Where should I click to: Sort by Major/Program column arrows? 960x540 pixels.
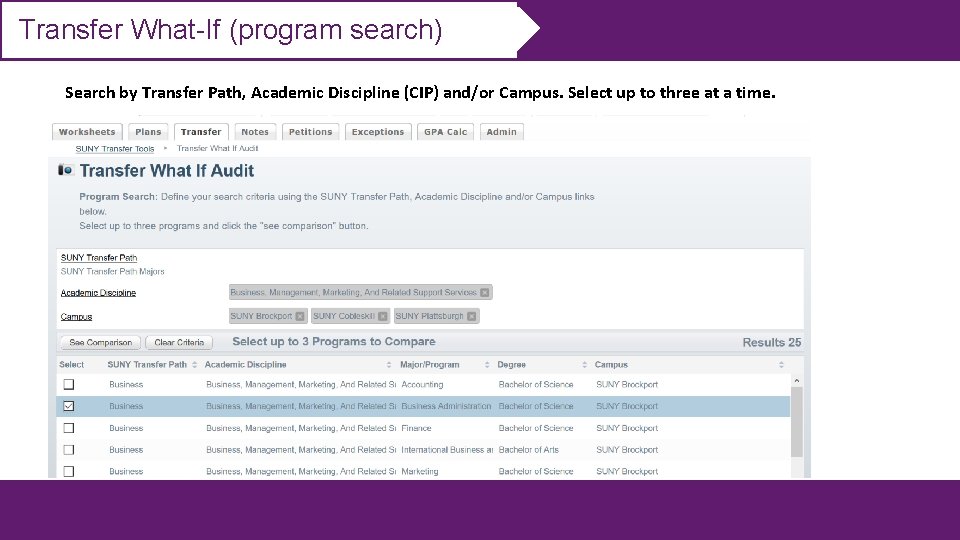point(487,365)
